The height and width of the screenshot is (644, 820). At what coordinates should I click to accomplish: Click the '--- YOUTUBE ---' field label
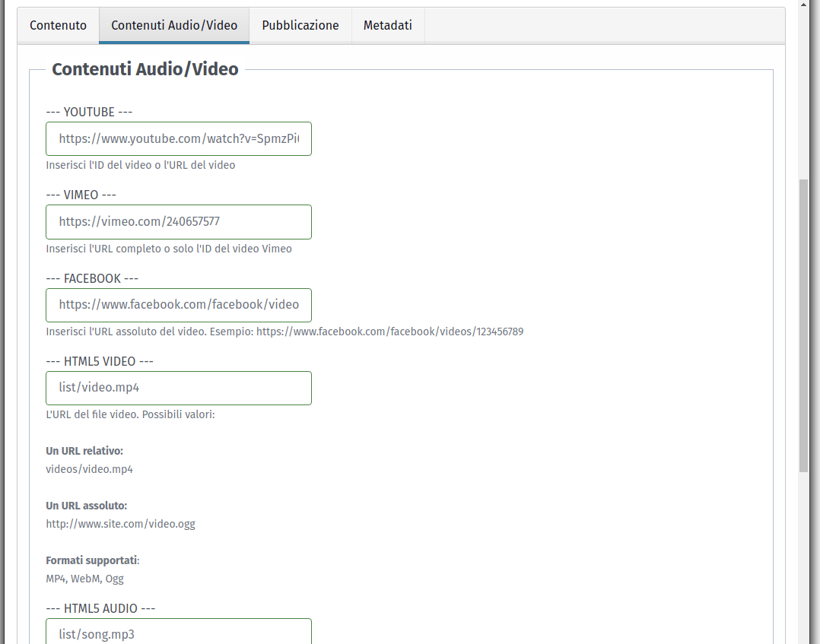point(89,112)
